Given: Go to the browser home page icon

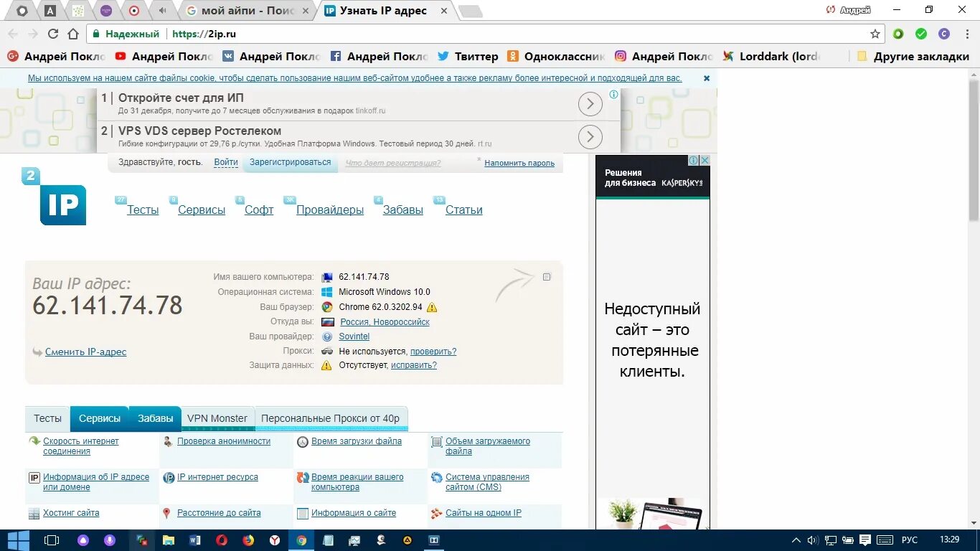Looking at the screenshot, I should point(73,34).
